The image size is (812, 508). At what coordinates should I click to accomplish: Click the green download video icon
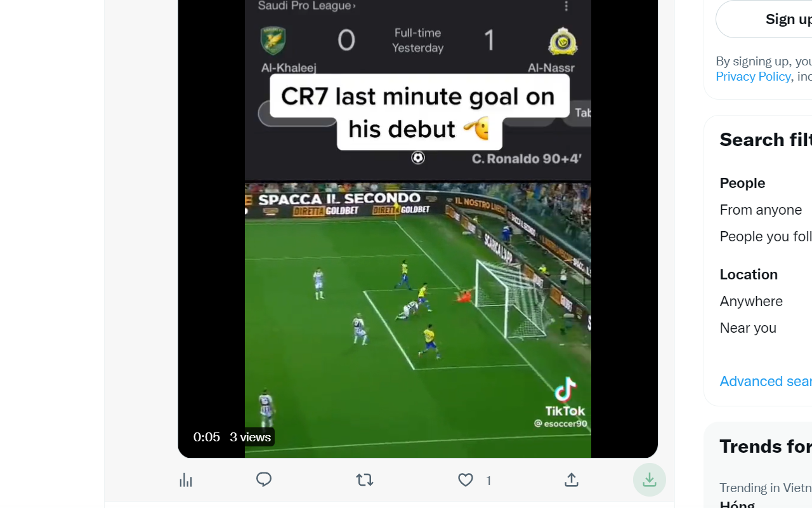point(649,479)
